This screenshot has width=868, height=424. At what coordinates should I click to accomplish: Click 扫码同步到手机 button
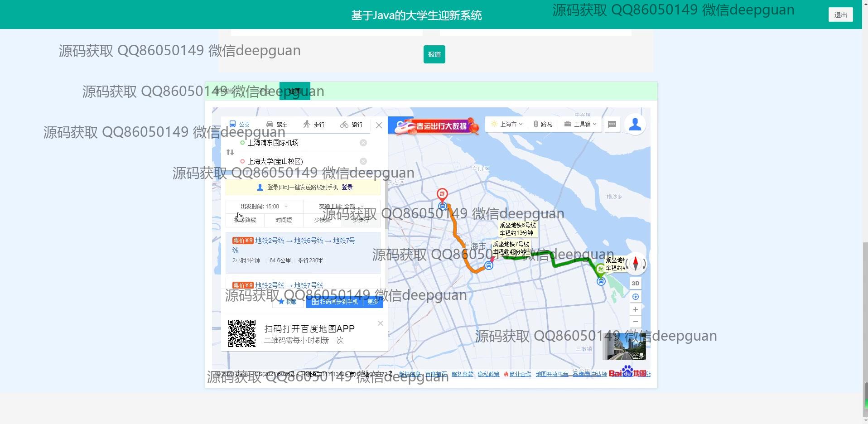pyautogui.click(x=335, y=302)
